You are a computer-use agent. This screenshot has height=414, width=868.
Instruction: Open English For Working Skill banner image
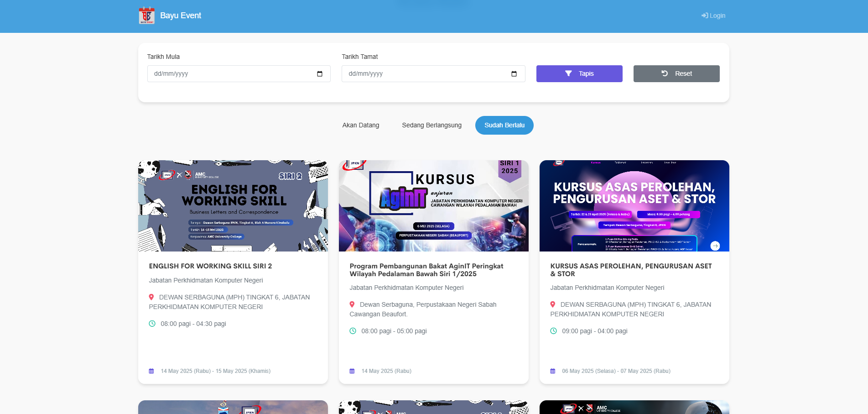pos(233,205)
